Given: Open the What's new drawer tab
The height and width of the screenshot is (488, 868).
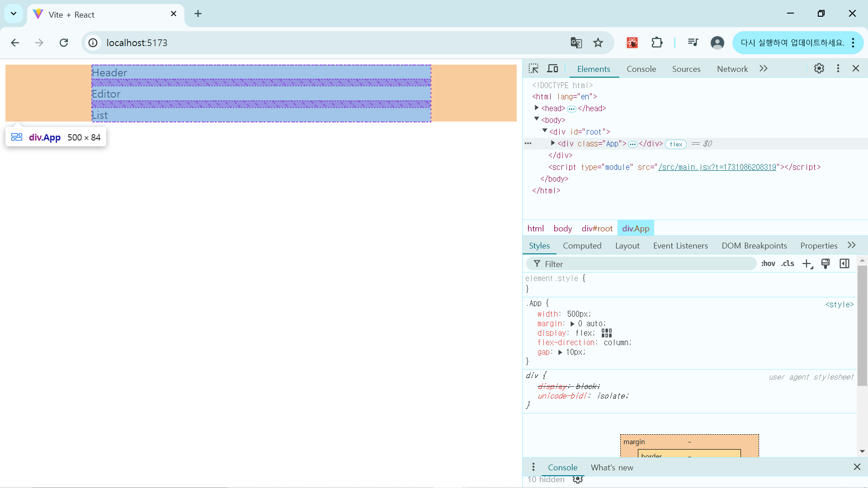Looking at the screenshot, I should tap(612, 468).
